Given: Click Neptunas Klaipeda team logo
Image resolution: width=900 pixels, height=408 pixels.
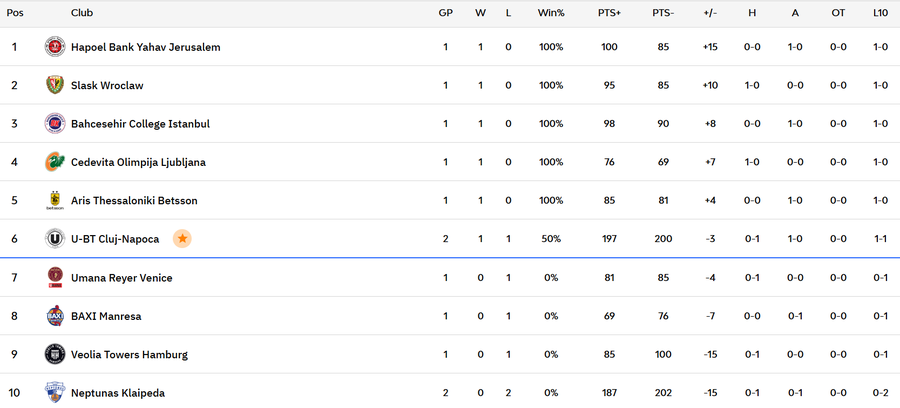Looking at the screenshot, I should [55, 392].
